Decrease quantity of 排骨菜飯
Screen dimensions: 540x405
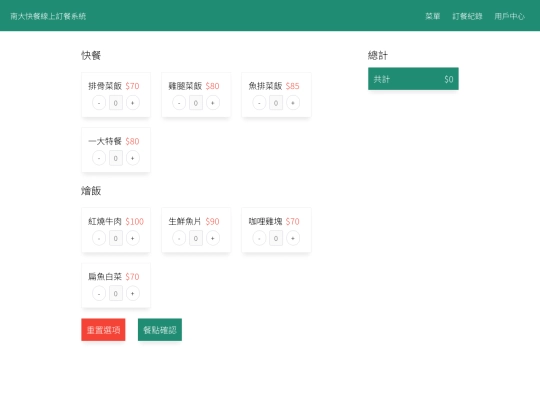(99, 103)
